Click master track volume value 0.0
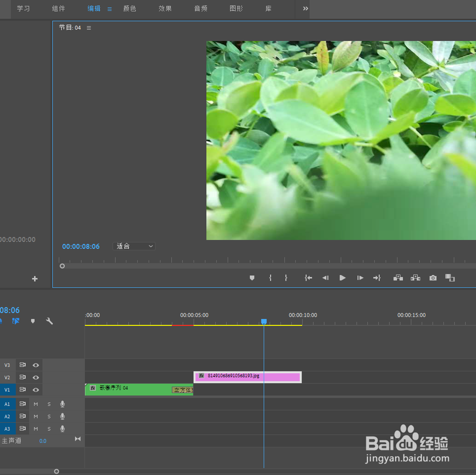 click(43, 441)
